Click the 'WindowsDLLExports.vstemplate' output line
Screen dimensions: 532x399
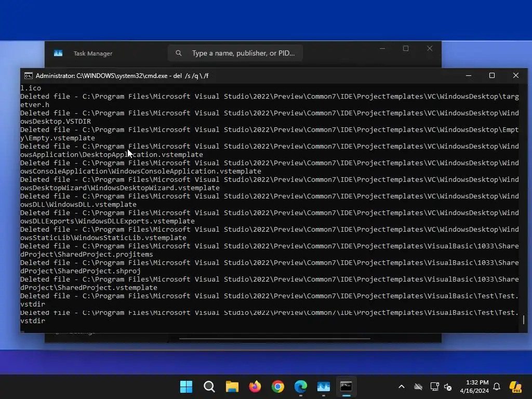pos(108,221)
